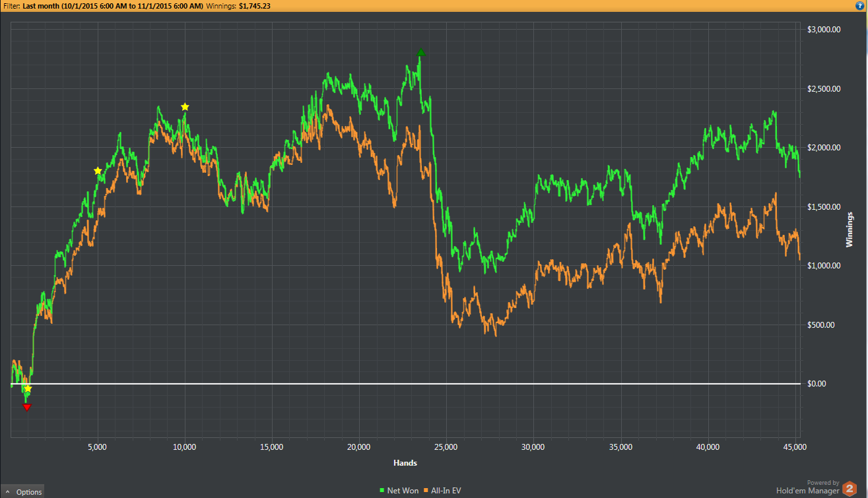Image resolution: width=868 pixels, height=498 pixels.
Task: Click the orange All-In EV legend swatch
Action: click(427, 490)
